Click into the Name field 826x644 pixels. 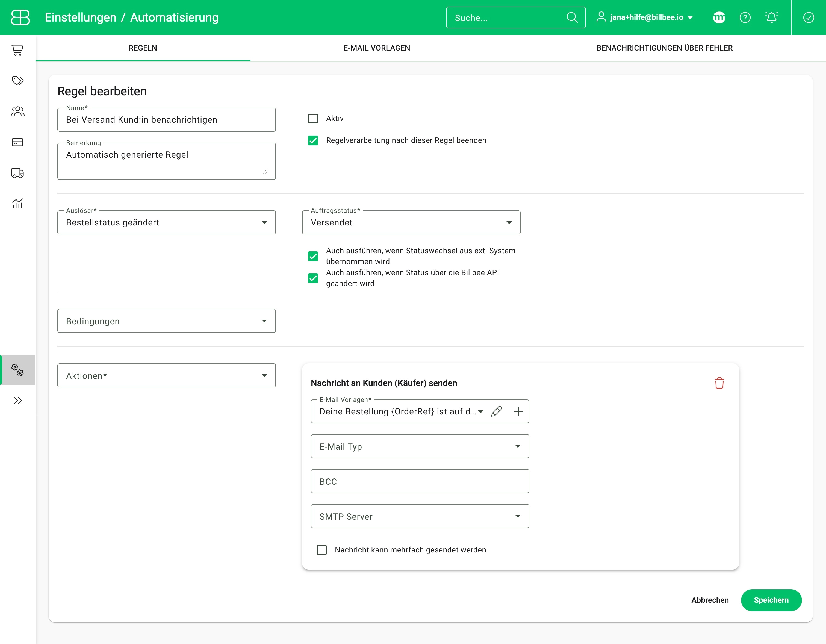[x=166, y=120]
